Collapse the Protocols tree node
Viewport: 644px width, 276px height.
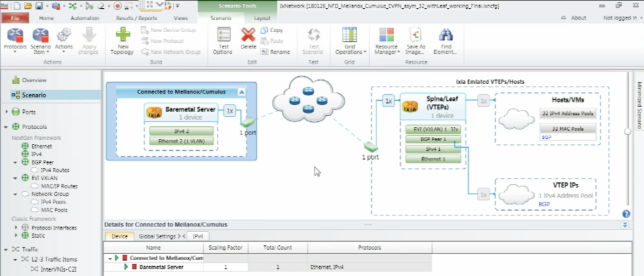[6, 127]
